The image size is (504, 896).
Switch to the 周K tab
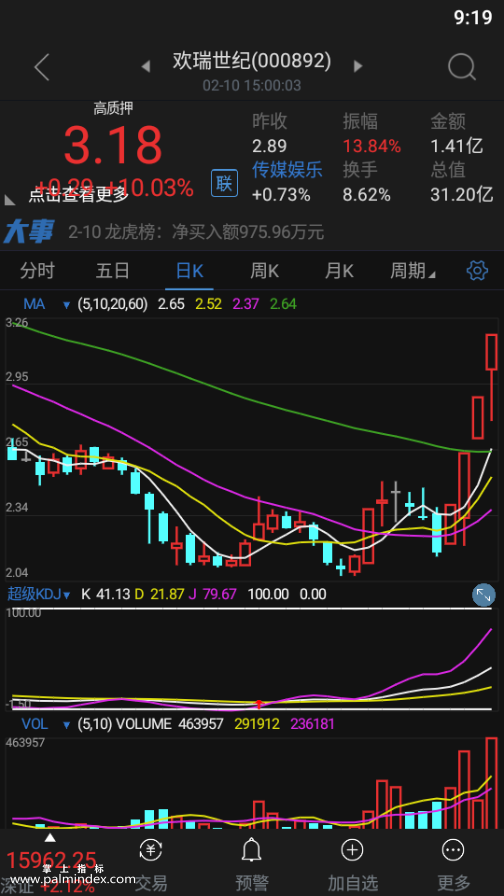[x=265, y=270]
